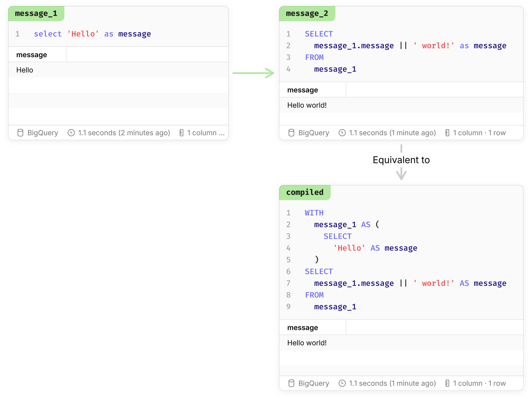532x399 pixels.
Task: Click the WITH keyword in the compiled query
Action: [314, 213]
